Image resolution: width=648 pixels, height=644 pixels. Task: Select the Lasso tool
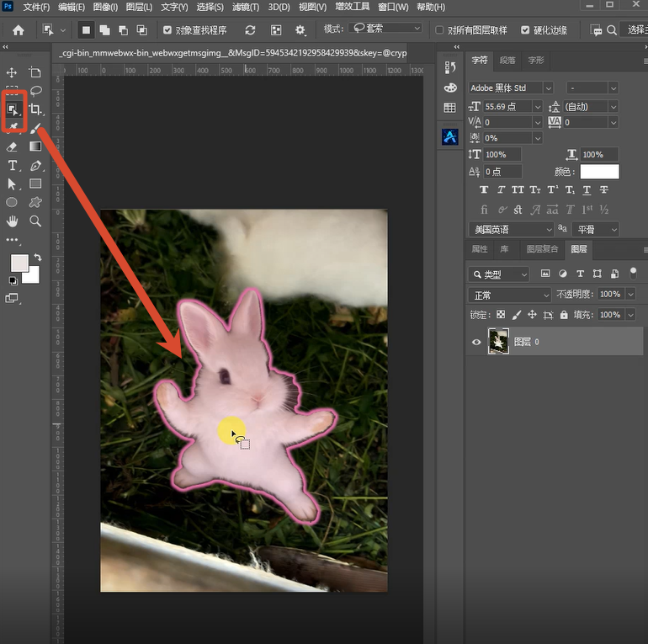36,91
